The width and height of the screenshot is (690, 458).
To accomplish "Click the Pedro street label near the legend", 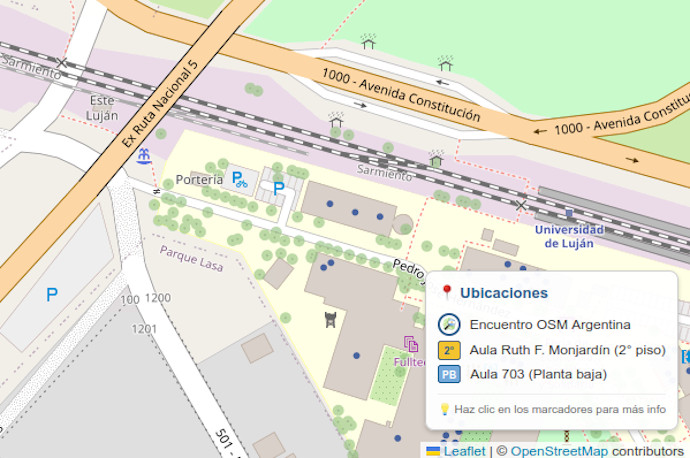I will click(x=409, y=269).
